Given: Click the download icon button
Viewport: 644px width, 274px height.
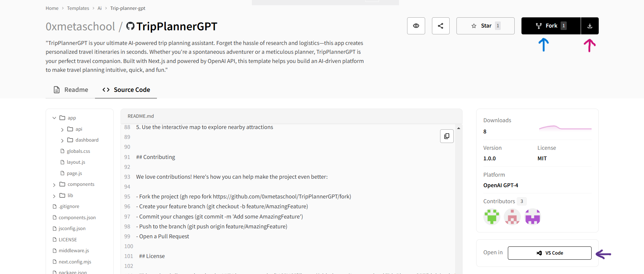Looking at the screenshot, I should (x=590, y=26).
